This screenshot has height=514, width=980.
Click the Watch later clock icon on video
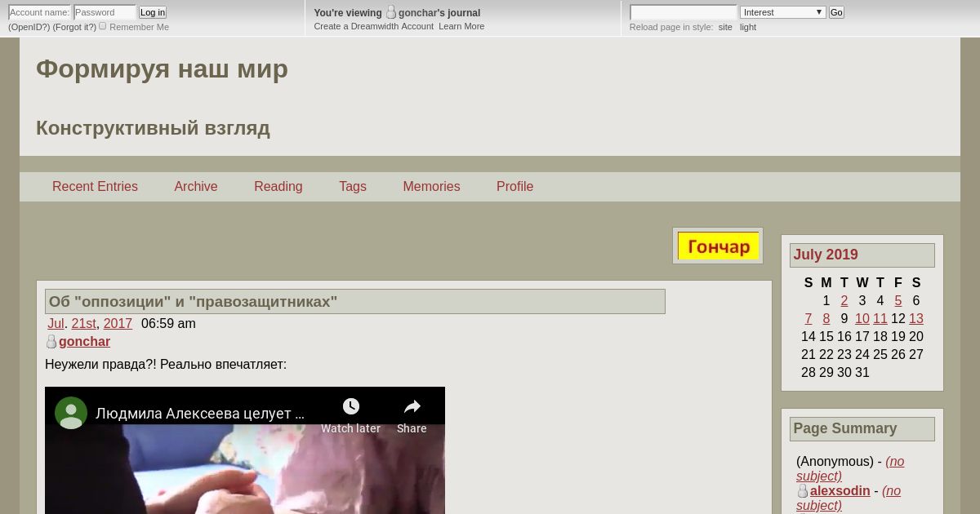[x=350, y=406]
